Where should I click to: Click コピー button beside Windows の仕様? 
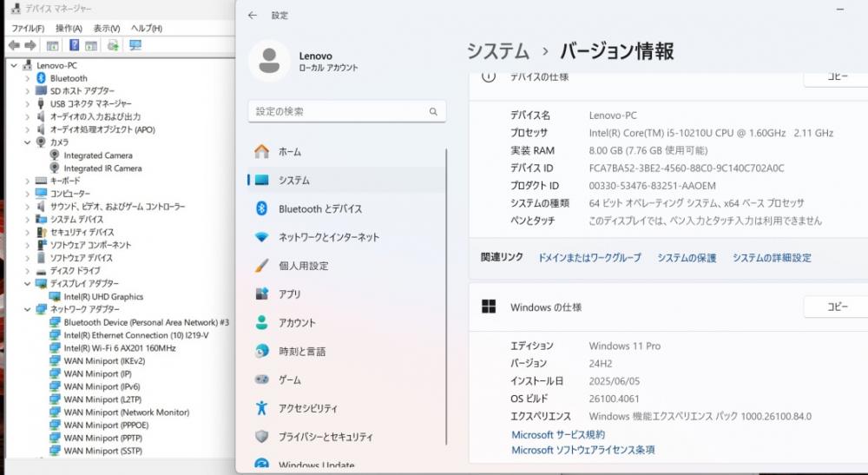coord(836,307)
